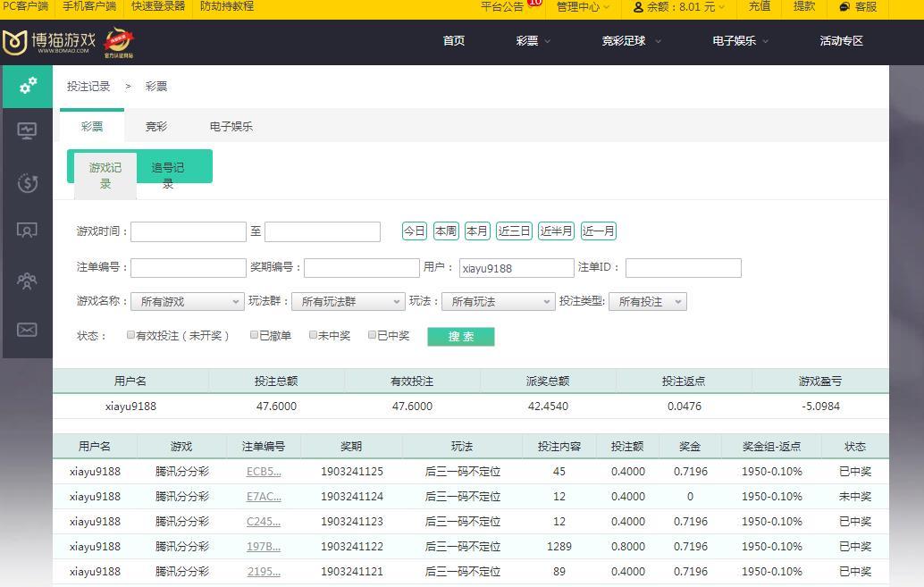Select the 追号记录 sub-tab
Screen dimensions: 924x587
168,175
